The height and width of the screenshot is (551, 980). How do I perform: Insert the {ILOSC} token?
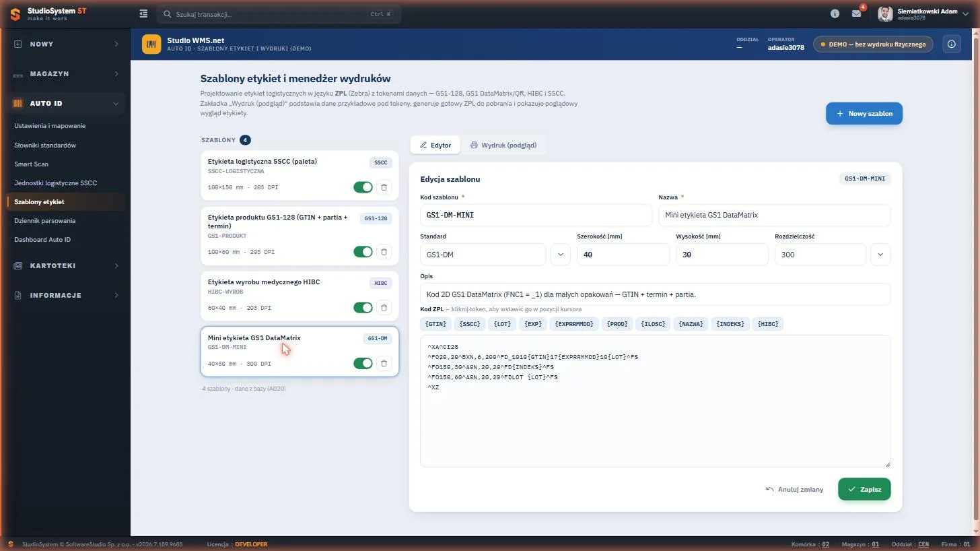click(653, 324)
